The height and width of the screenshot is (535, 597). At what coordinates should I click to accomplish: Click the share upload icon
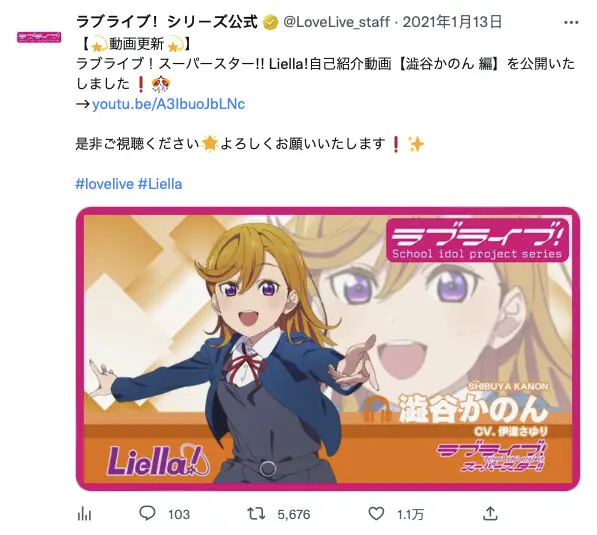490,514
